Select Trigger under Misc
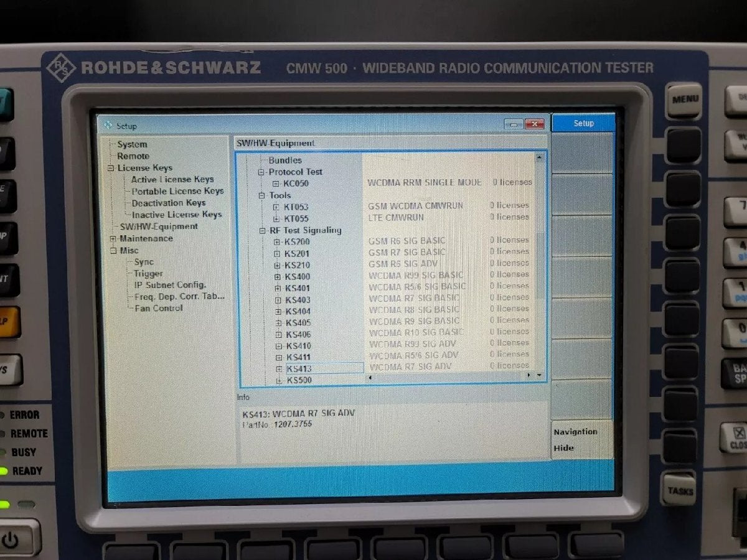This screenshot has height=560, width=747. pyautogui.click(x=148, y=273)
